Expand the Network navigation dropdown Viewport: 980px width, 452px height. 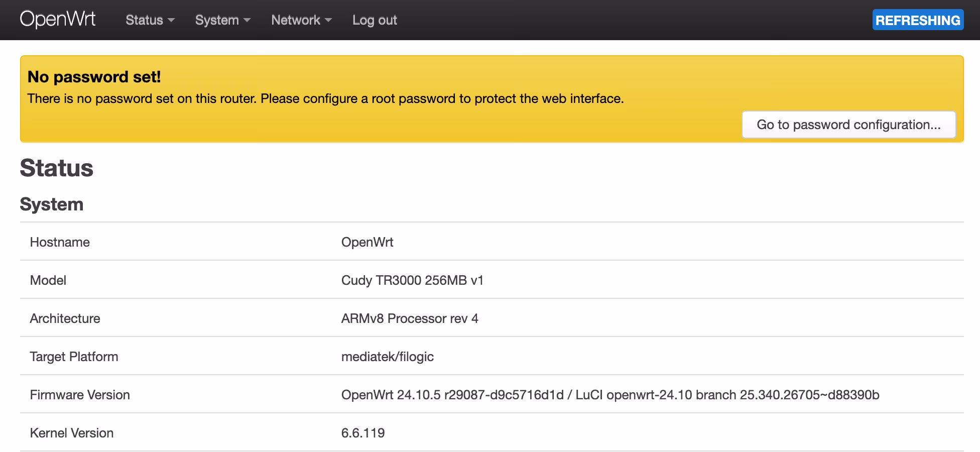tap(301, 20)
